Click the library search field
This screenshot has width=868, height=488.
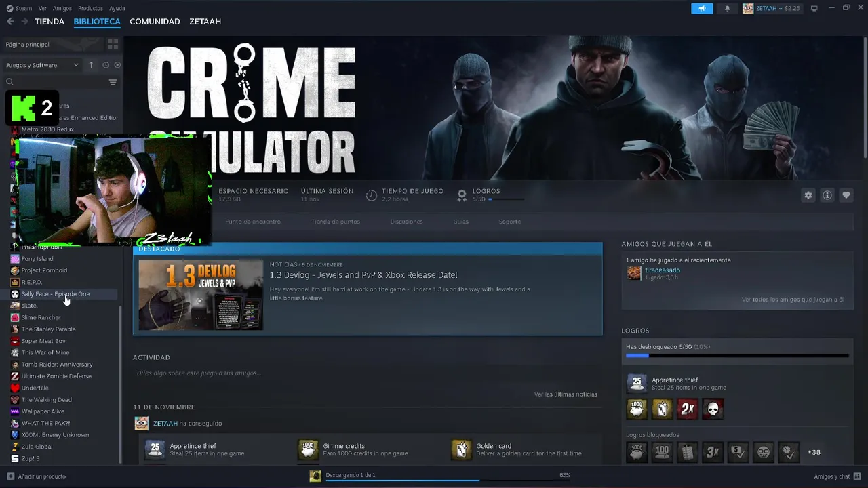54,82
